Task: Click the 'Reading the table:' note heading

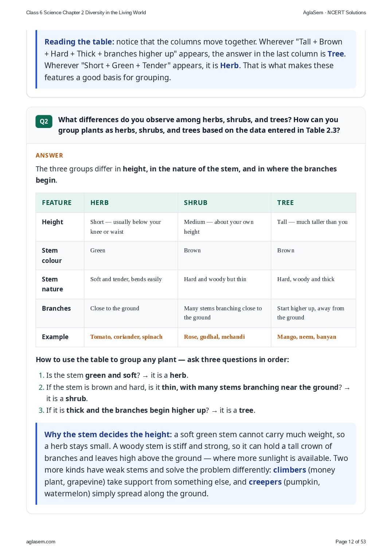Action: pos(79,42)
